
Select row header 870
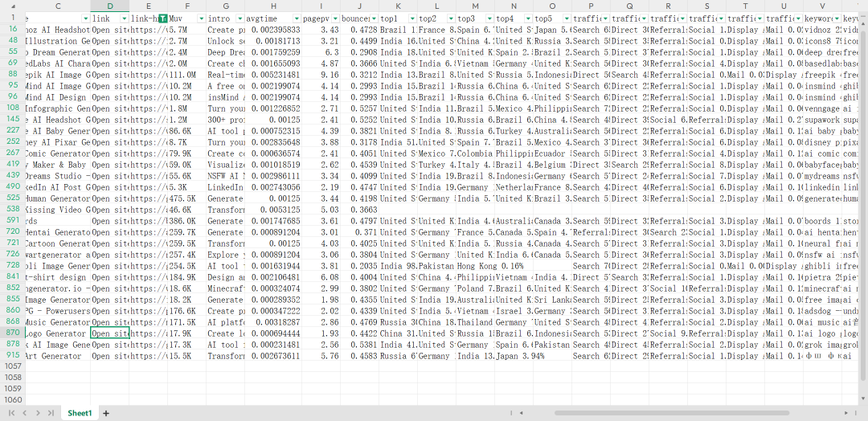click(13, 333)
